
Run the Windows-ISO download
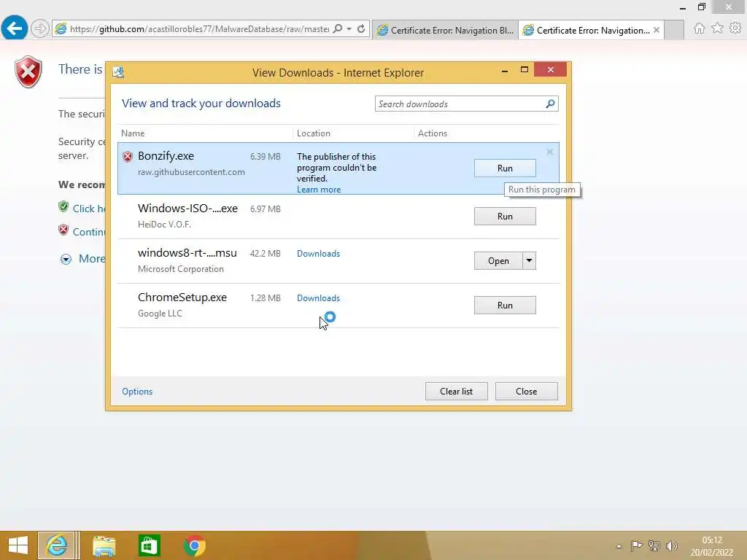click(x=505, y=216)
